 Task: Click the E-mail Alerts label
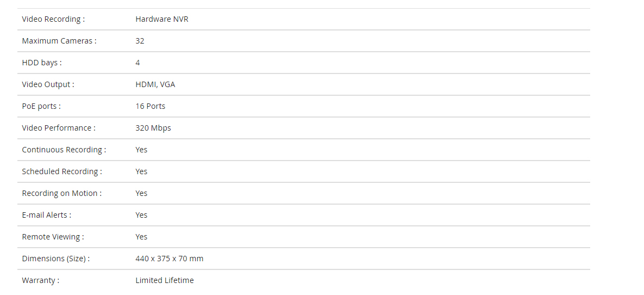click(46, 216)
